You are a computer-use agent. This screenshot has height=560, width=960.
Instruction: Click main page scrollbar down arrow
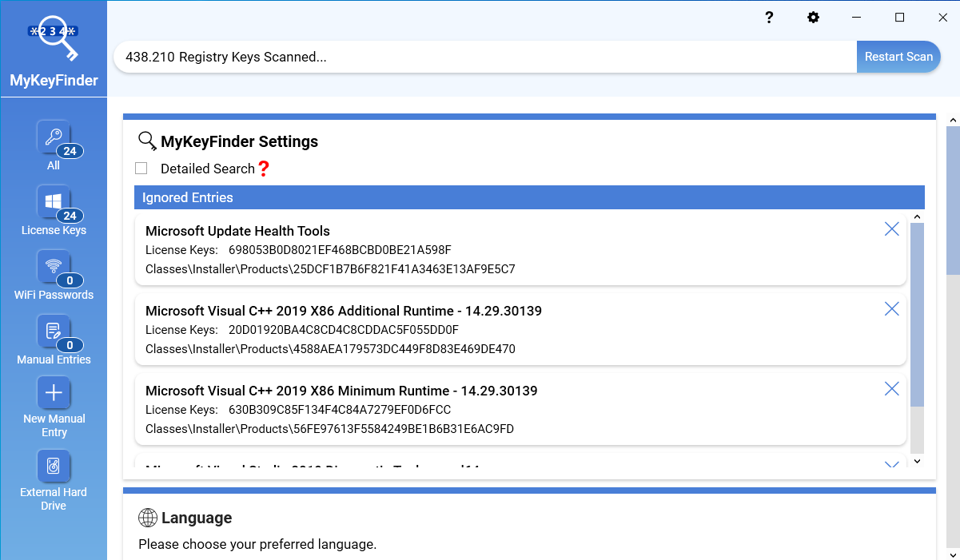tap(953, 554)
